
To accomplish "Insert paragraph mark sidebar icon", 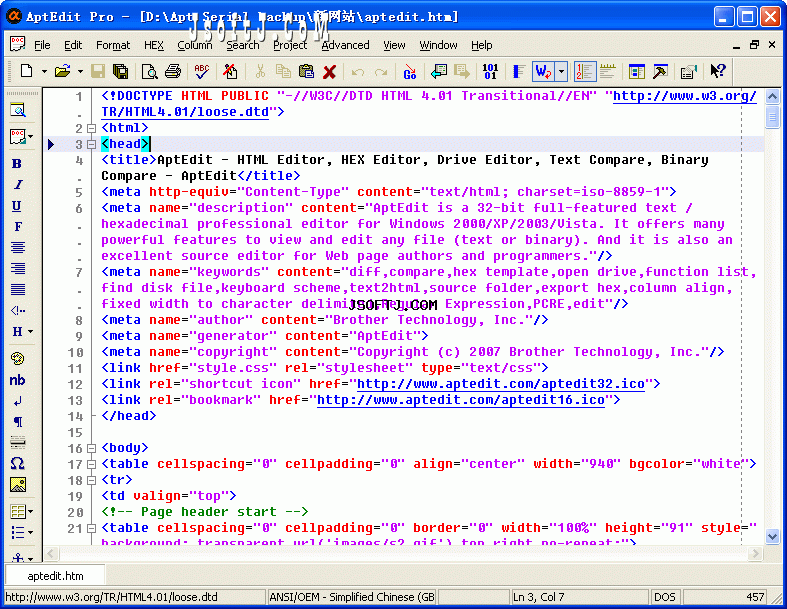I will [18, 422].
